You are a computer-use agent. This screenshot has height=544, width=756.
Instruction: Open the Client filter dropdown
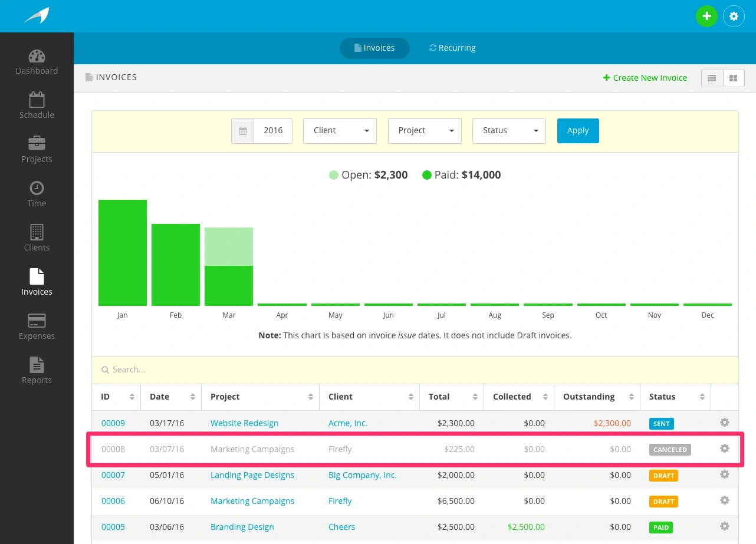click(x=340, y=130)
